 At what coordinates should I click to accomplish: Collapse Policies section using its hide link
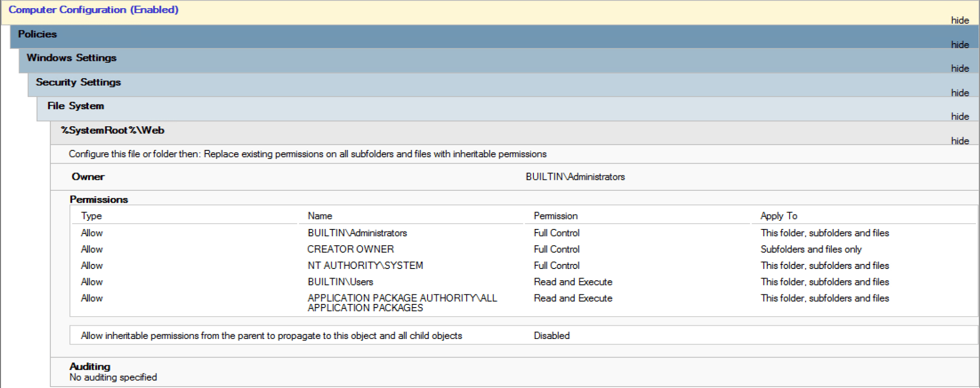[960, 45]
